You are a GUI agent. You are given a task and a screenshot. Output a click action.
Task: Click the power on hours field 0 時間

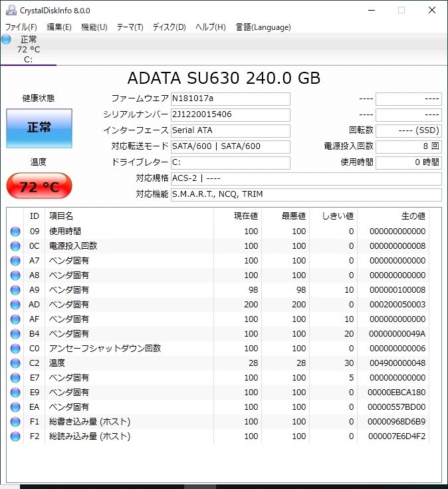click(x=409, y=162)
